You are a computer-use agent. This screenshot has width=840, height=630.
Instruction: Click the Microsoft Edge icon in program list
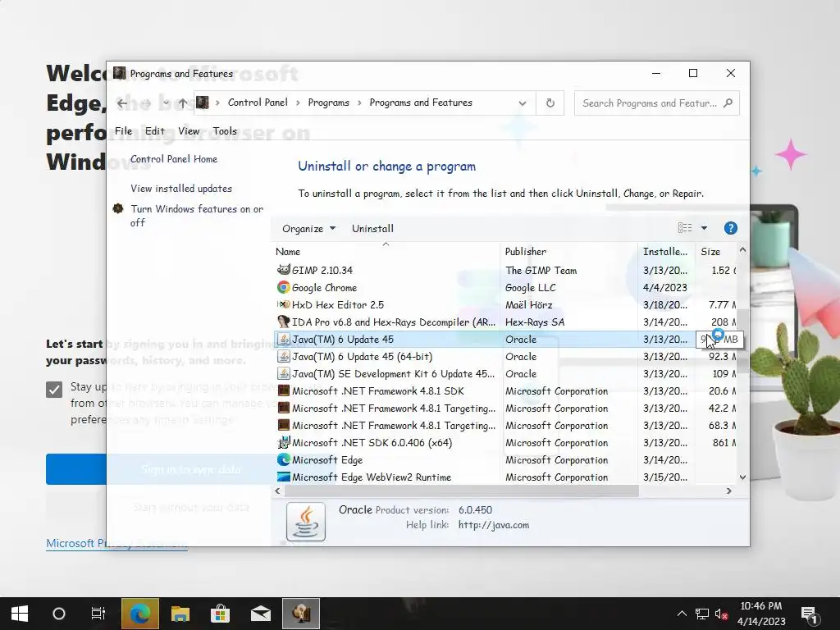pos(283,459)
